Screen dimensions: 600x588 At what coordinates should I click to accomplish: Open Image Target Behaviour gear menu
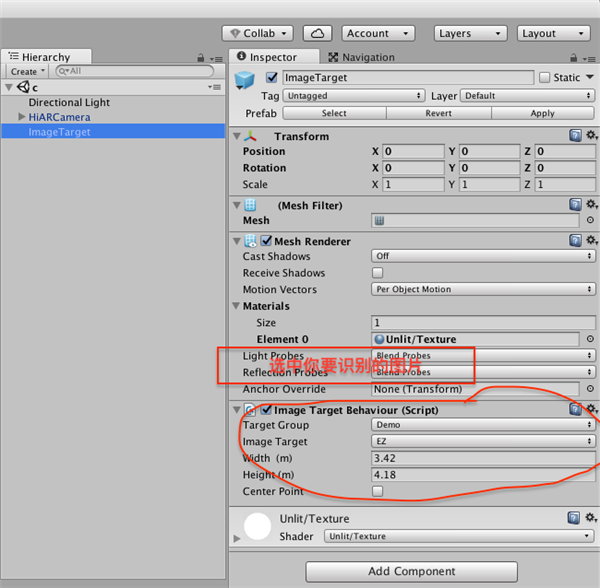click(591, 410)
